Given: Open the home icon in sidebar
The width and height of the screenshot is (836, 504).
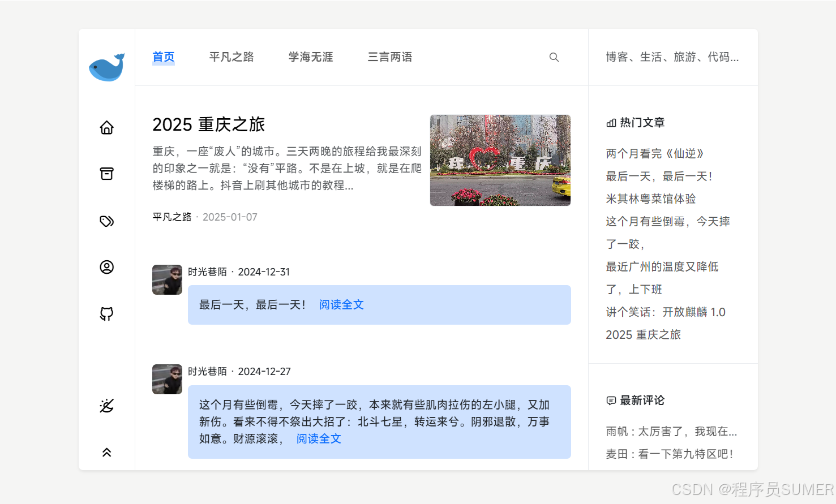Looking at the screenshot, I should click(x=106, y=127).
